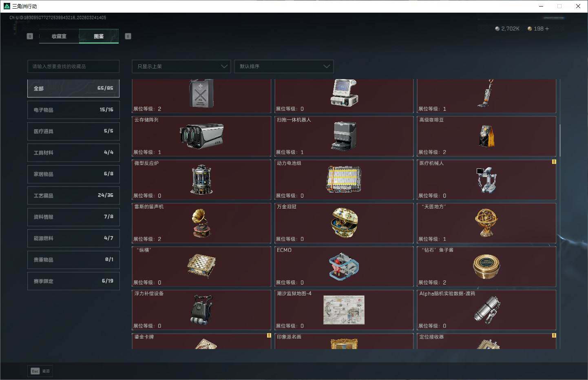
Task: Click the 雷斯的留声机 gramophone icon
Action: click(201, 223)
